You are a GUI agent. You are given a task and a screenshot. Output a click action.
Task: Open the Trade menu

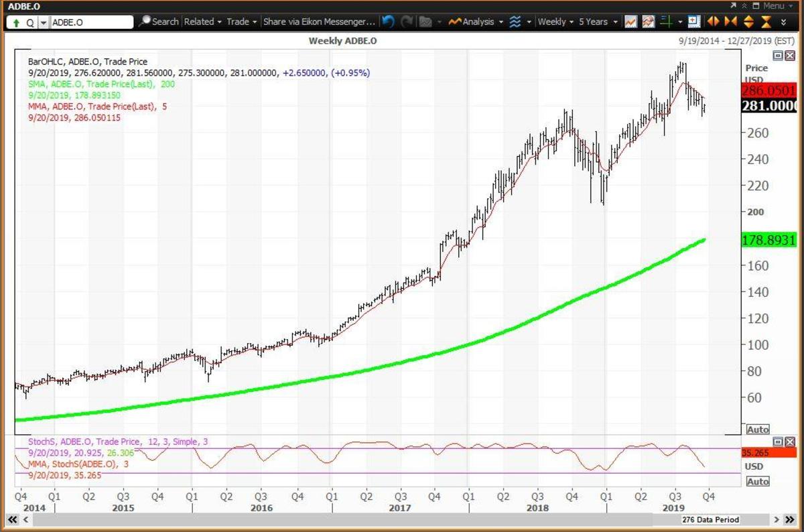tap(241, 21)
